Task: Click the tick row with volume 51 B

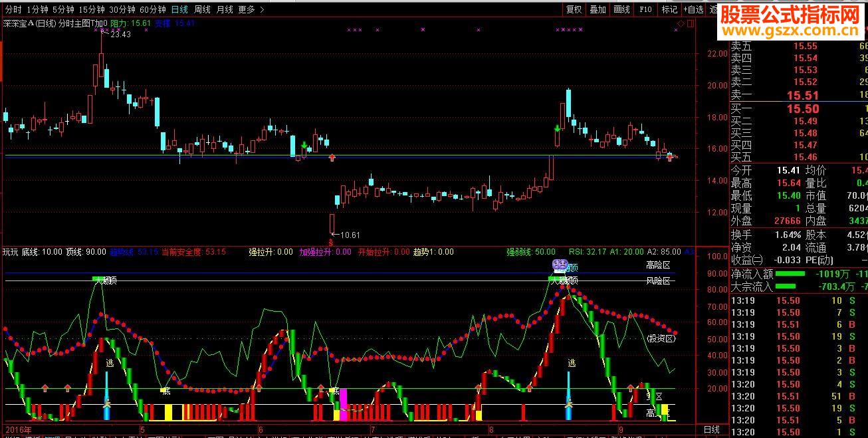Action: tap(799, 396)
